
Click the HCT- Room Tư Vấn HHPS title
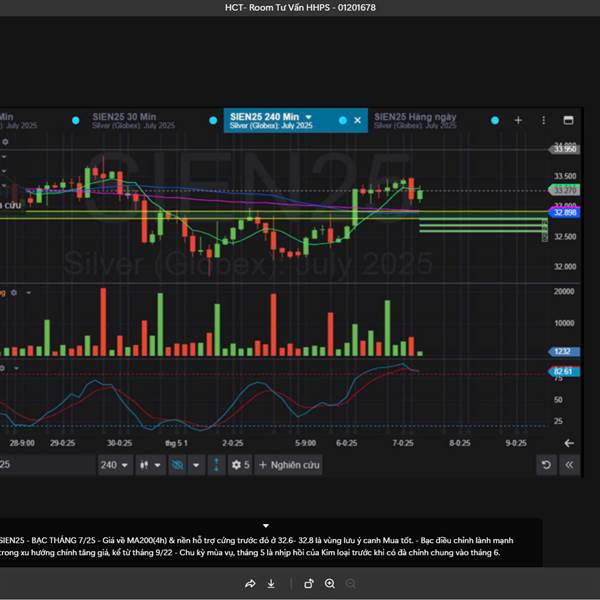300,7
